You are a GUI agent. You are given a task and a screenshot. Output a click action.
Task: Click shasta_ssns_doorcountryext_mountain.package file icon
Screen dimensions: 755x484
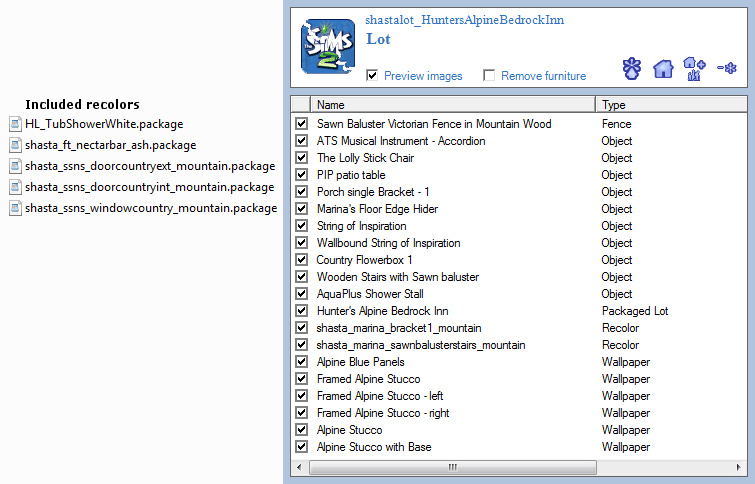[x=15, y=166]
